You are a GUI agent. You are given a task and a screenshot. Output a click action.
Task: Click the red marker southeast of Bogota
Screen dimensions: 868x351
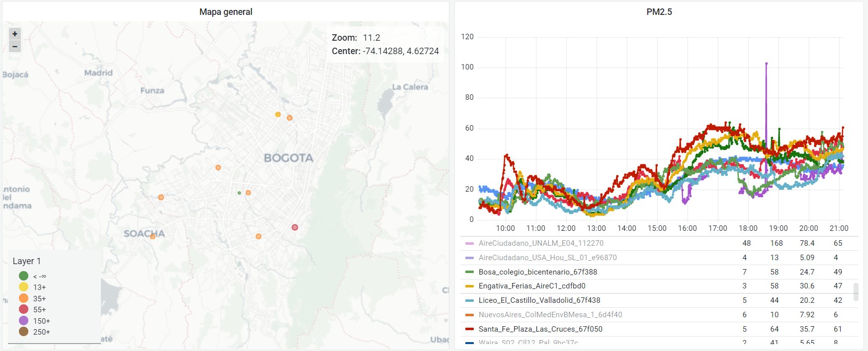pos(295,227)
